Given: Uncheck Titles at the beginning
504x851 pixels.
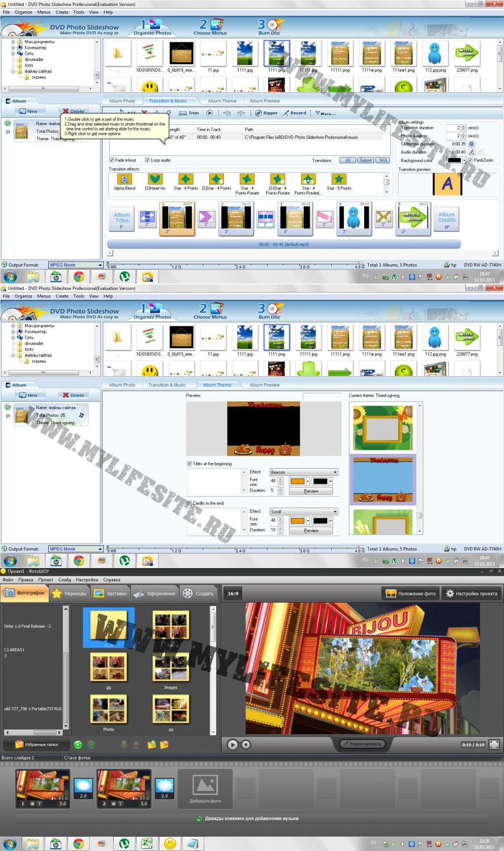Looking at the screenshot, I should pyautogui.click(x=189, y=464).
